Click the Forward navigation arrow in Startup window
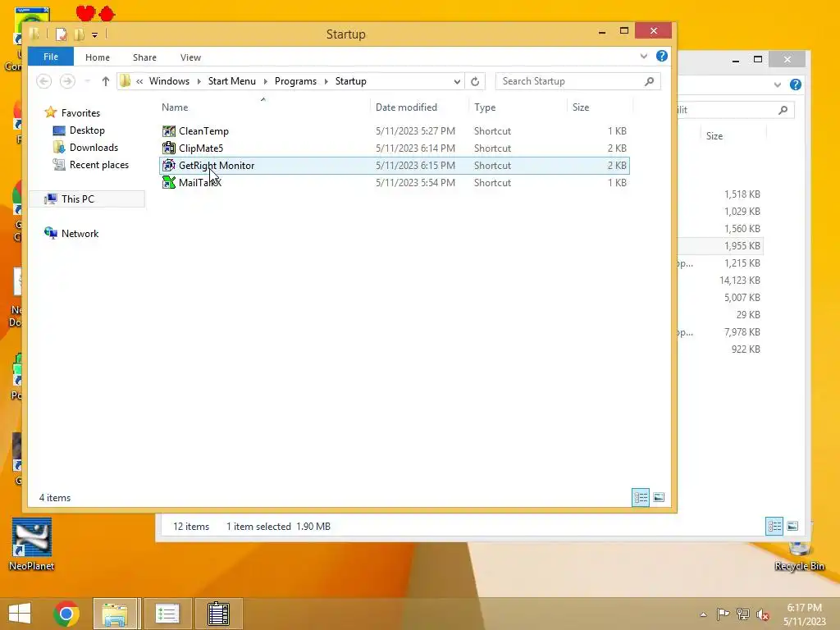 67,81
